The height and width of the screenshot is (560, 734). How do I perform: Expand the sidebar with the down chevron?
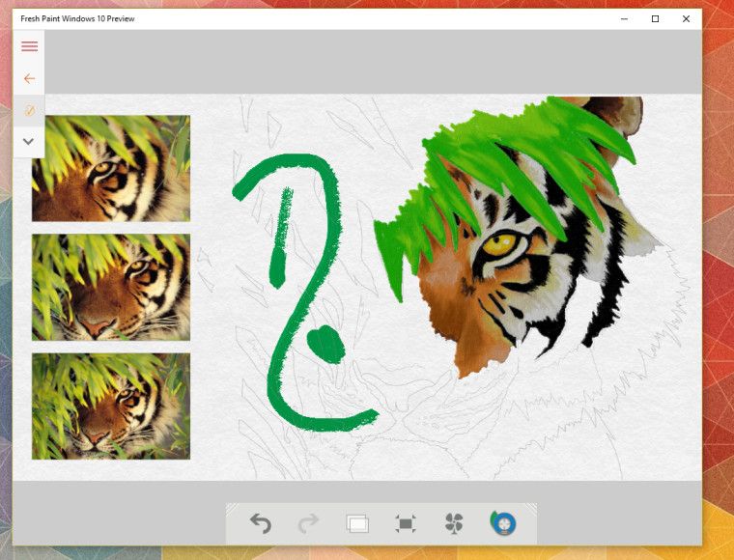(x=29, y=141)
